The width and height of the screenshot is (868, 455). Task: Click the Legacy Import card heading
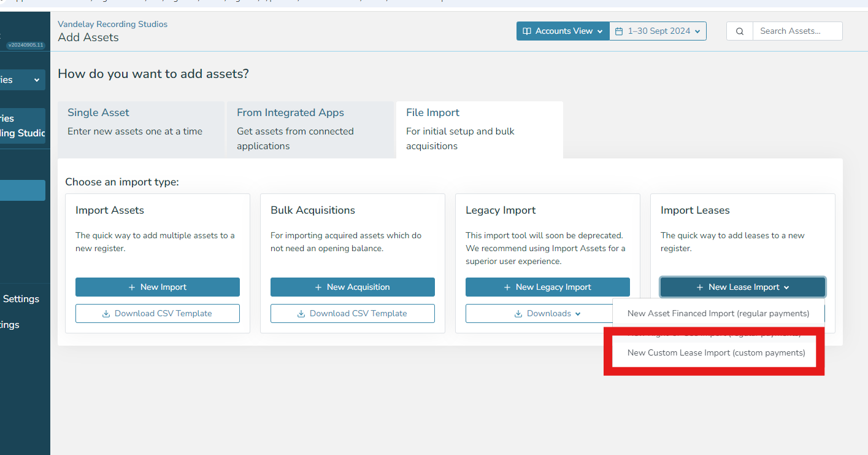pyautogui.click(x=501, y=210)
